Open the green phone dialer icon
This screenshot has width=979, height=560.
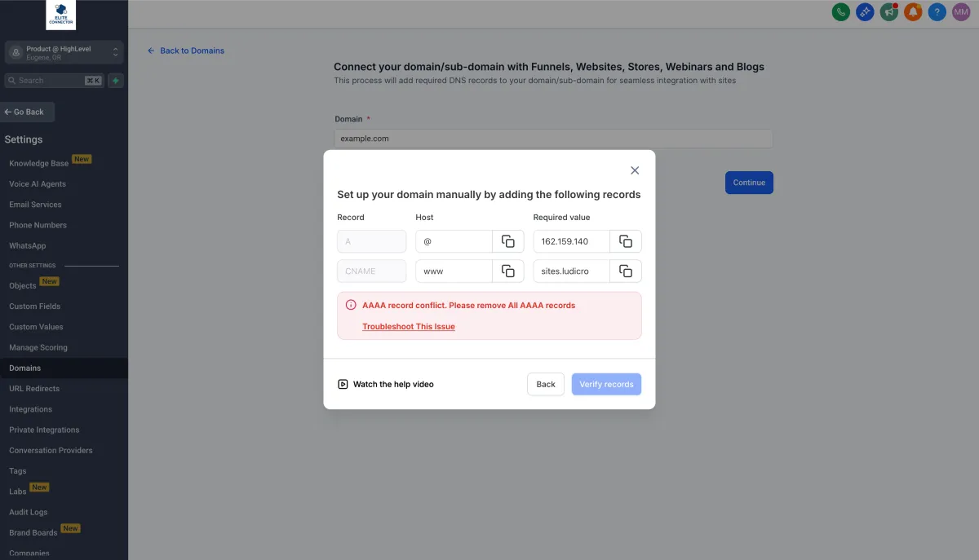pyautogui.click(x=840, y=12)
